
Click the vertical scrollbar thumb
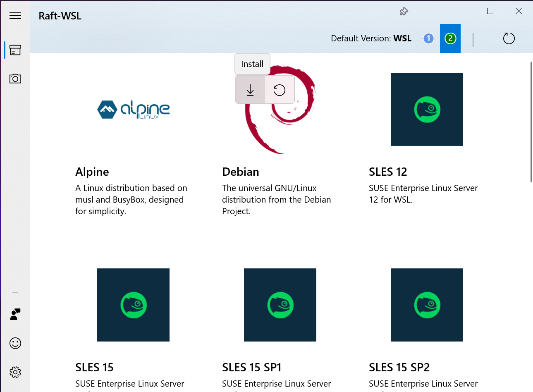[531, 122]
